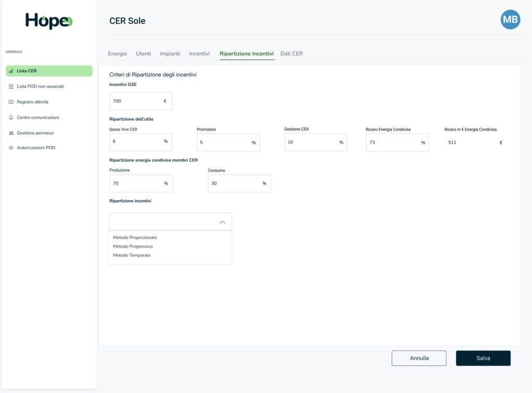Select Metodo Proporzionale option
The image size is (532, 393).
tap(135, 238)
